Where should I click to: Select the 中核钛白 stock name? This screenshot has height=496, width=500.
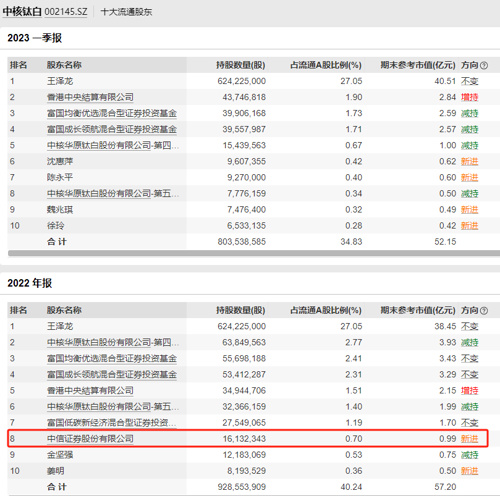point(22,12)
